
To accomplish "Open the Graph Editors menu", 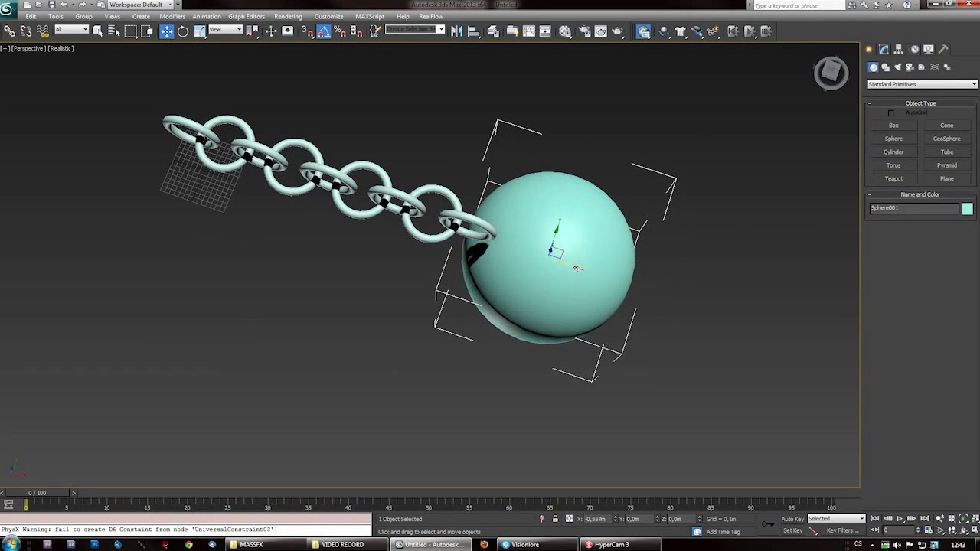I will 247,16.
